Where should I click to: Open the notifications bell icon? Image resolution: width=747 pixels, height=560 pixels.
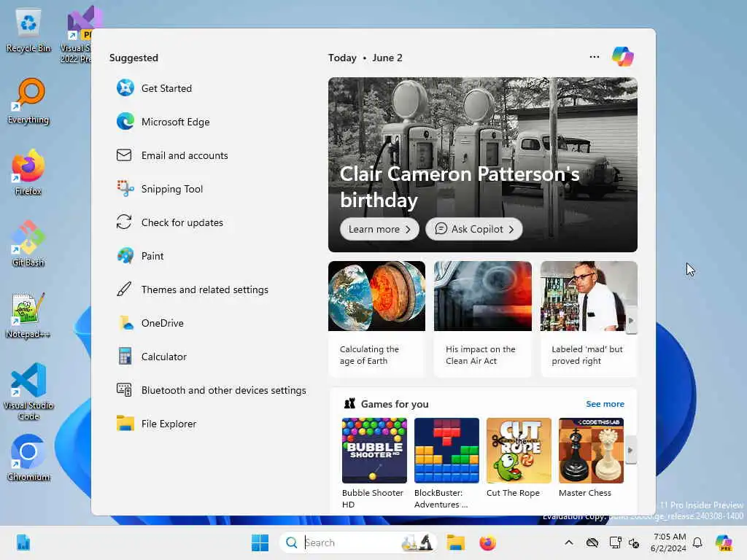(697, 542)
